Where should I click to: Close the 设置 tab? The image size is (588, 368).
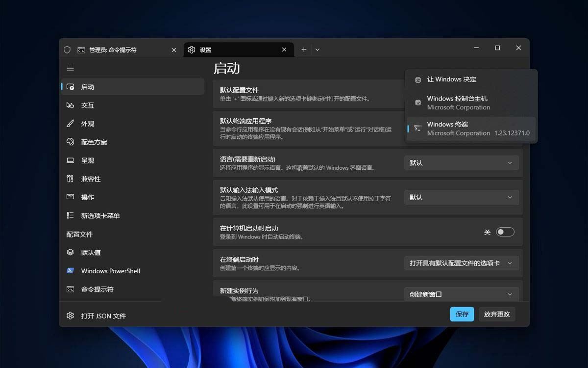(x=284, y=50)
